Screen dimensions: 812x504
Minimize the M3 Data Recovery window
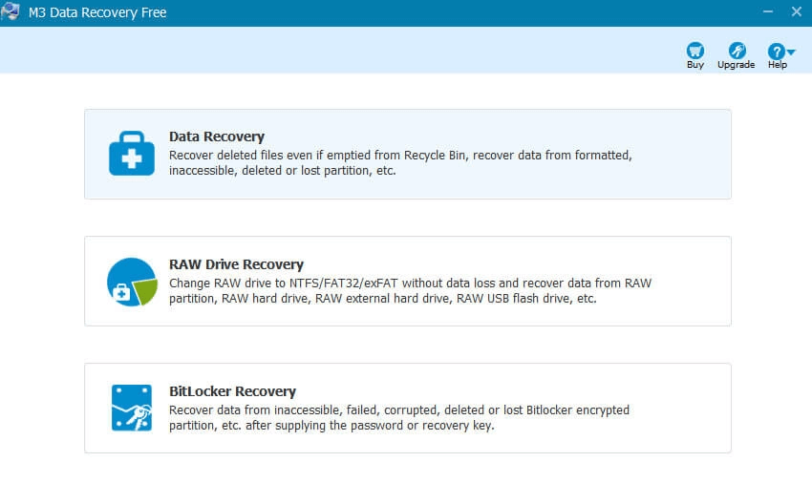tap(765, 11)
